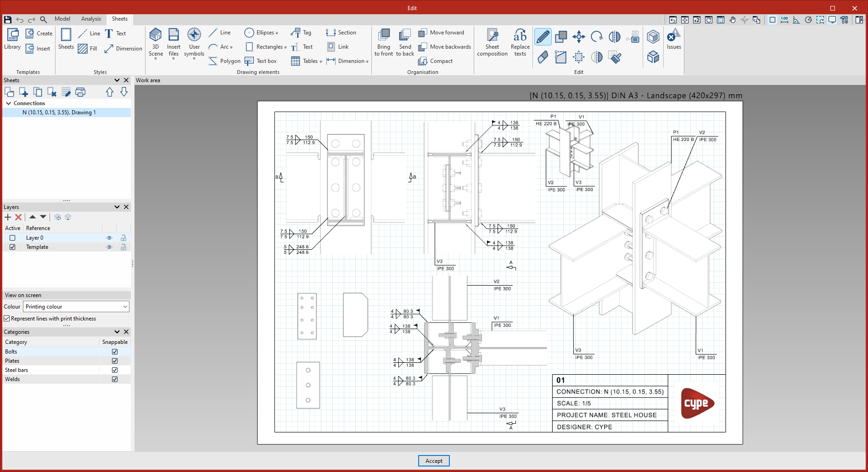
Task: Toggle lock icon for Layer 0
Action: click(x=123, y=238)
